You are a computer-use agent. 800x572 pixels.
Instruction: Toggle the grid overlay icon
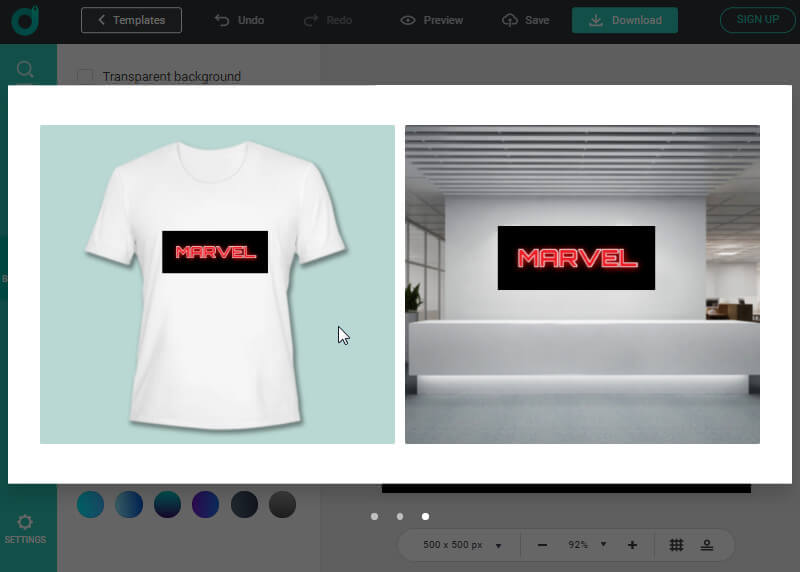coord(676,545)
